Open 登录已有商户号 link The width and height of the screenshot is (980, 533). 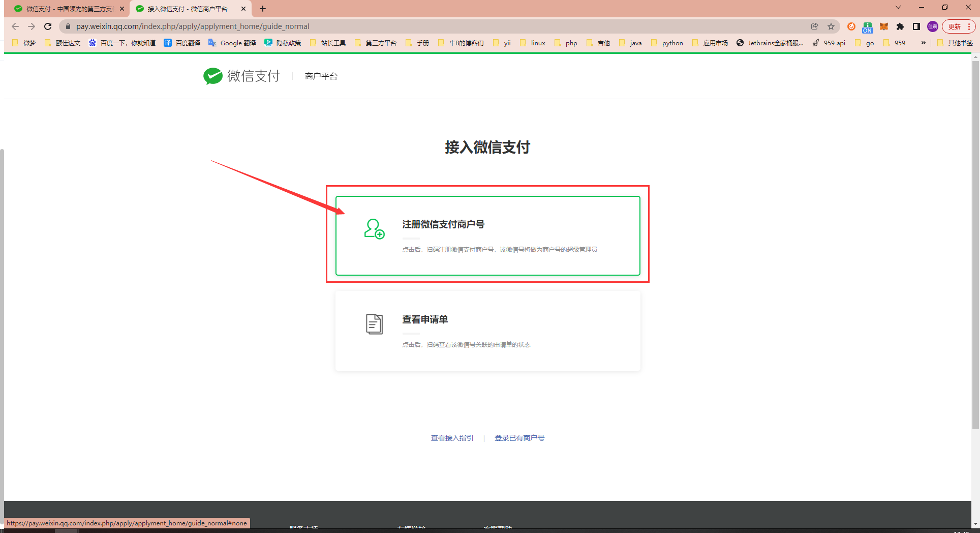pyautogui.click(x=519, y=438)
